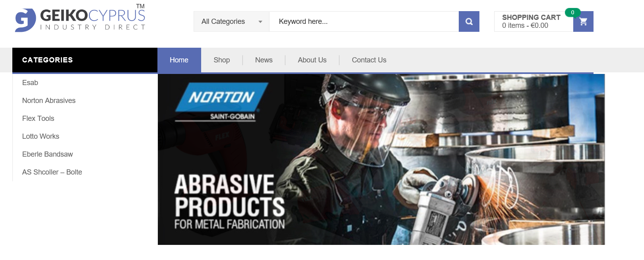Open the Contact Us page
Image resolution: width=644 pixels, height=260 pixels.
coord(369,60)
